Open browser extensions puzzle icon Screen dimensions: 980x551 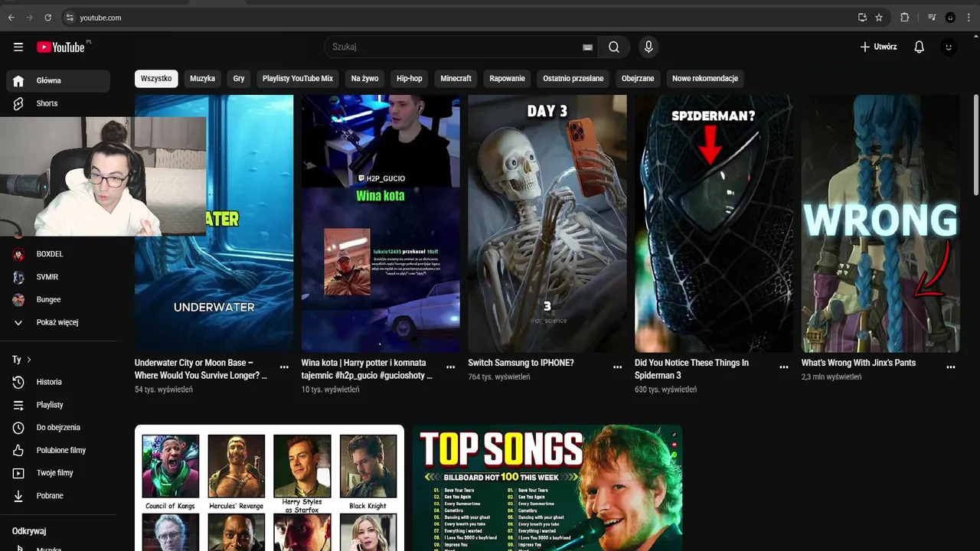pyautogui.click(x=904, y=17)
